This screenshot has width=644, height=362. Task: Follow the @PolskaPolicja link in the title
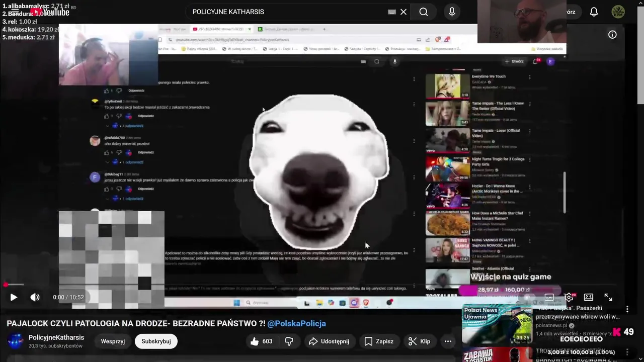(x=296, y=324)
